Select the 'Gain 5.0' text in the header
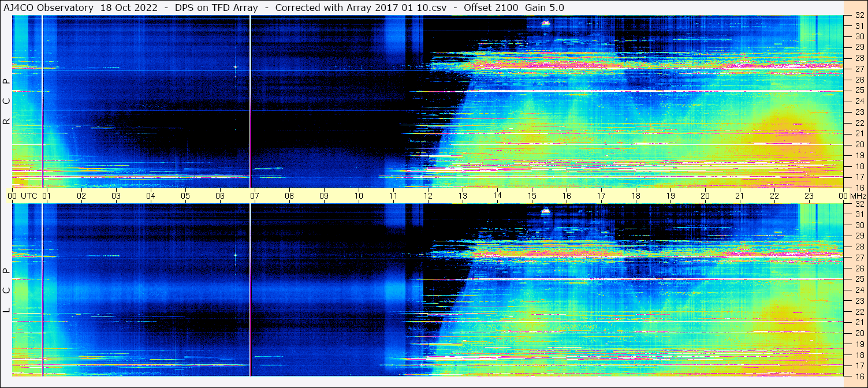The image size is (868, 388). coord(545,8)
